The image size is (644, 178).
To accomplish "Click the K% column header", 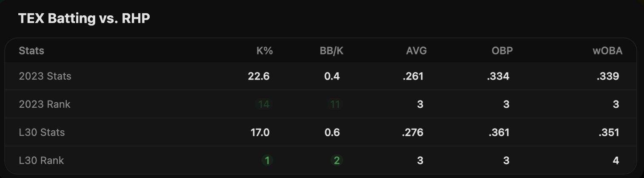I will (264, 51).
